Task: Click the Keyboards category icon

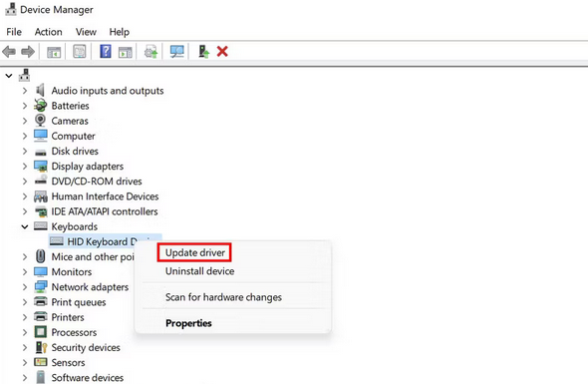Action: (41, 226)
